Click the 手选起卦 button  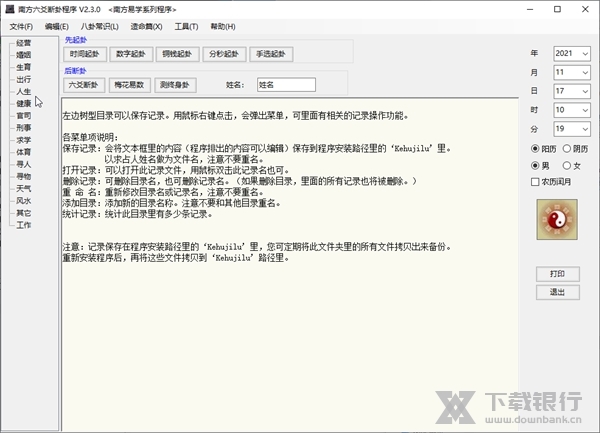pyautogui.click(x=271, y=54)
